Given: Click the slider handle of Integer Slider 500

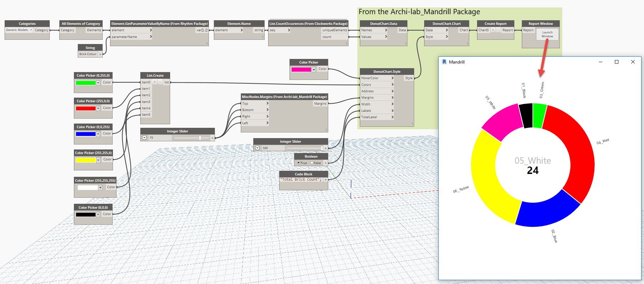Looking at the screenshot, I should tap(322, 148).
